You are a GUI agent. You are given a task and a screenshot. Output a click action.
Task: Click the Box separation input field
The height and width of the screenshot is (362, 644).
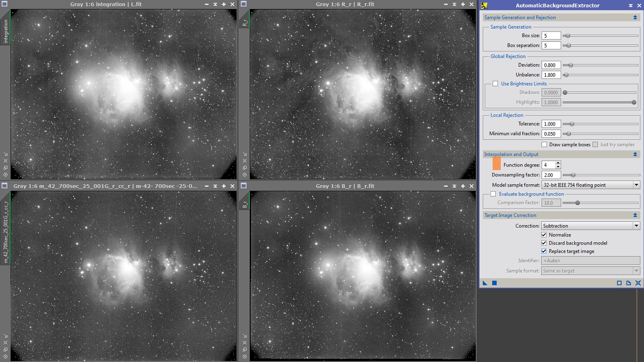(x=551, y=45)
